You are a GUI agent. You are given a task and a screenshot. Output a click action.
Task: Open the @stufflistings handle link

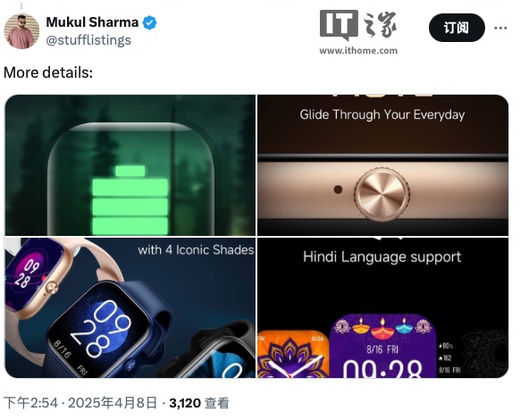pyautogui.click(x=88, y=40)
